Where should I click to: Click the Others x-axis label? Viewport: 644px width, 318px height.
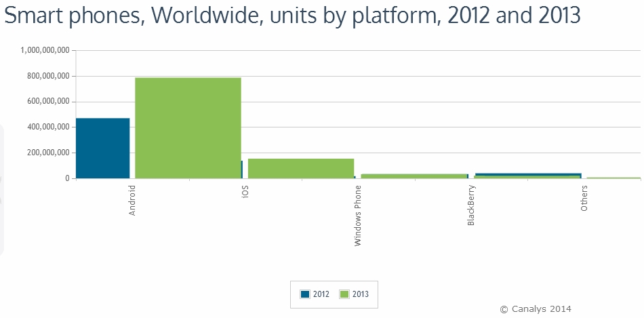click(x=584, y=197)
